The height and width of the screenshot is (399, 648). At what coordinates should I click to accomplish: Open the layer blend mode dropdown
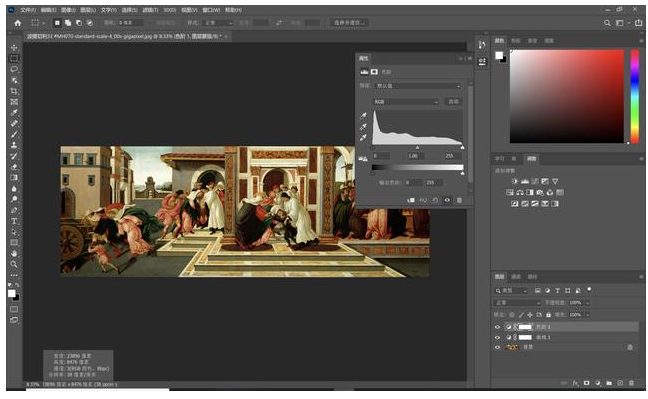(x=517, y=303)
